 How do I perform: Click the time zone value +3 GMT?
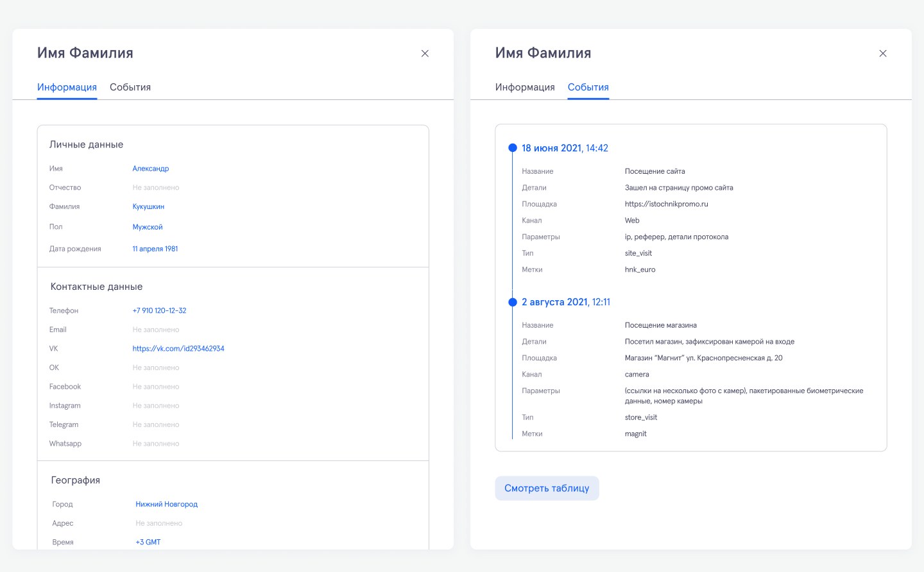pyautogui.click(x=148, y=543)
